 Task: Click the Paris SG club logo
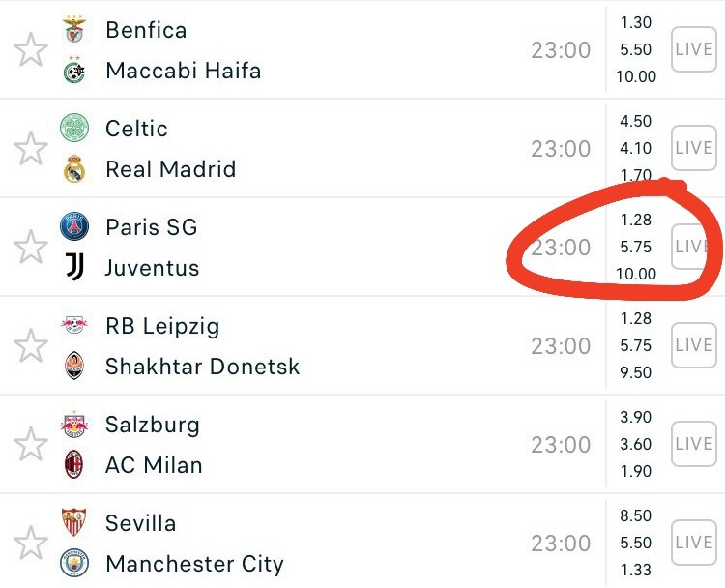[74, 226]
